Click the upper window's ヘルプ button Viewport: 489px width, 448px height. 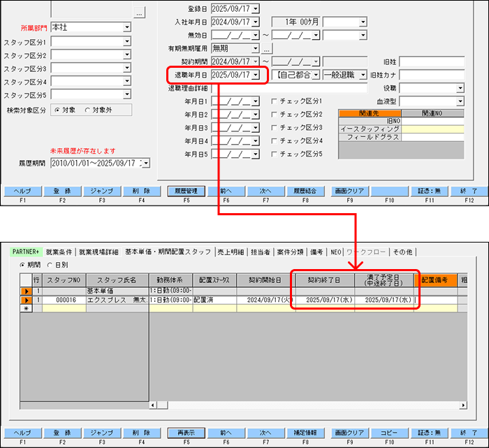tap(23, 192)
